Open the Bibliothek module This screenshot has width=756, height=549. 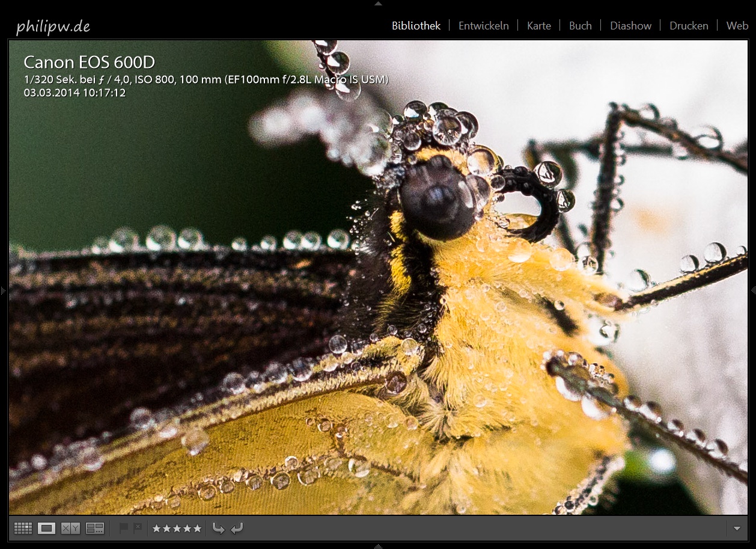pyautogui.click(x=416, y=26)
